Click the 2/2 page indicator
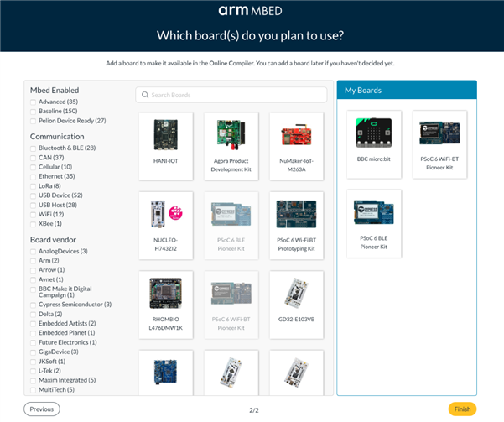Image resolution: width=504 pixels, height=422 pixels. (x=254, y=410)
